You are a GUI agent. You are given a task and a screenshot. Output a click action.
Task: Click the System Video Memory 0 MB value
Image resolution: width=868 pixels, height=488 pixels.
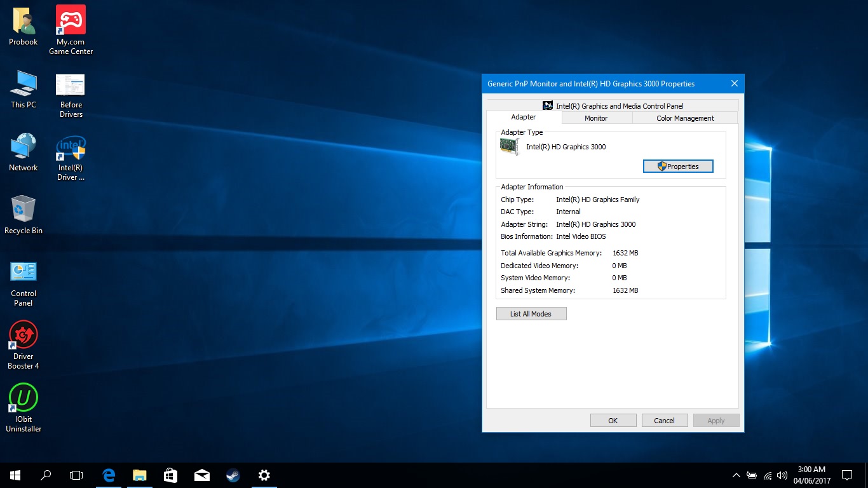pos(620,278)
